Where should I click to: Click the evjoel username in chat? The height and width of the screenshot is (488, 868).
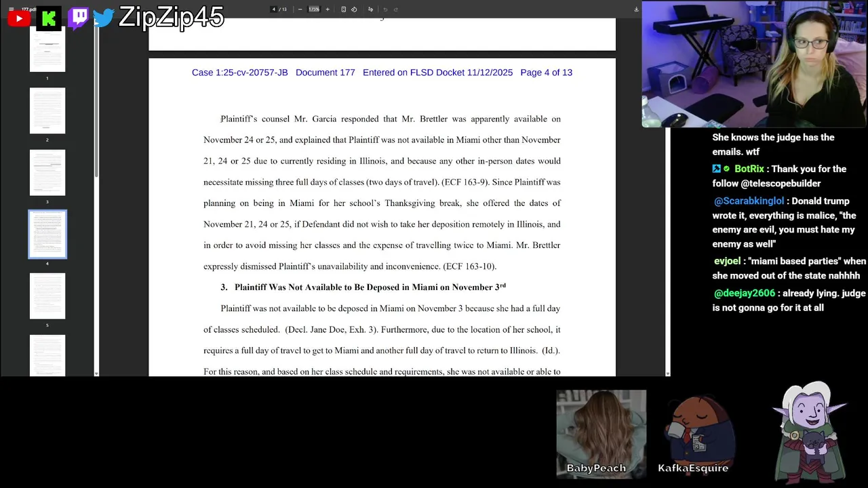tap(727, 261)
